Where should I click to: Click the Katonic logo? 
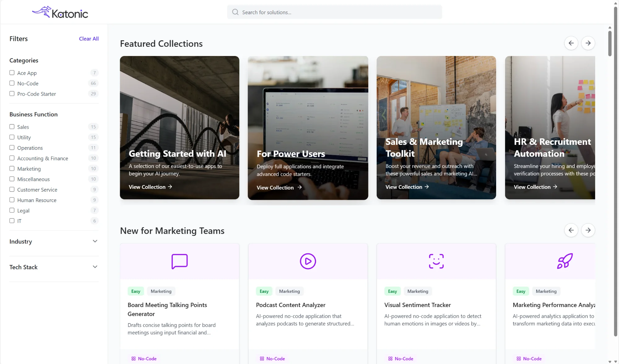60,12
